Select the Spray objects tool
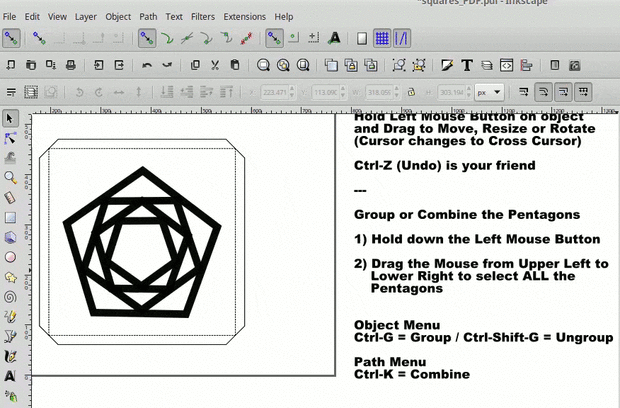The height and width of the screenshot is (408, 620). coord(10,396)
